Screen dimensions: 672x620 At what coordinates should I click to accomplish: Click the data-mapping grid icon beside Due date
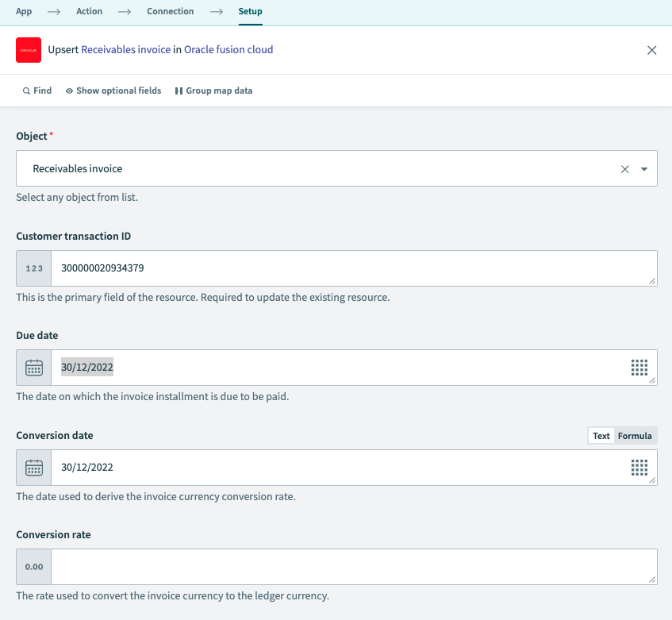pyautogui.click(x=639, y=367)
